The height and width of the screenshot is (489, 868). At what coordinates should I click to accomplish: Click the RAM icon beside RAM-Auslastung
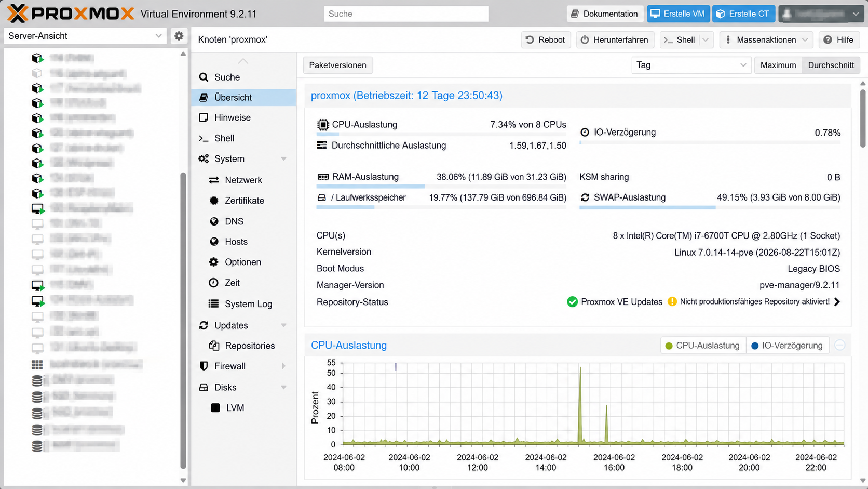coord(323,177)
